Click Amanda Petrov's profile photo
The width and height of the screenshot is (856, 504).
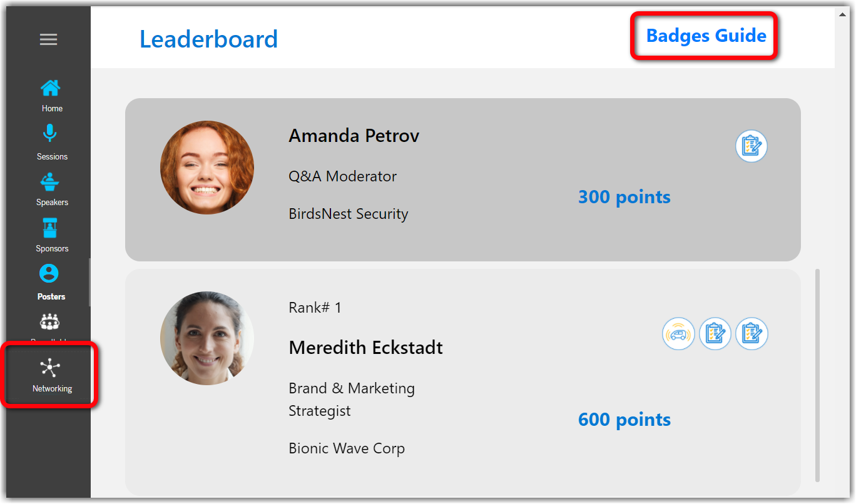point(207,168)
